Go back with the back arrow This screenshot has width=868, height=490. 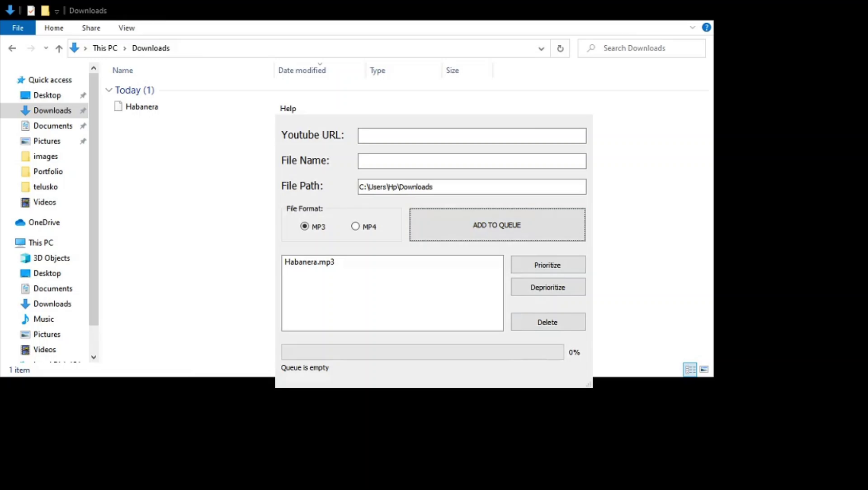tap(12, 48)
